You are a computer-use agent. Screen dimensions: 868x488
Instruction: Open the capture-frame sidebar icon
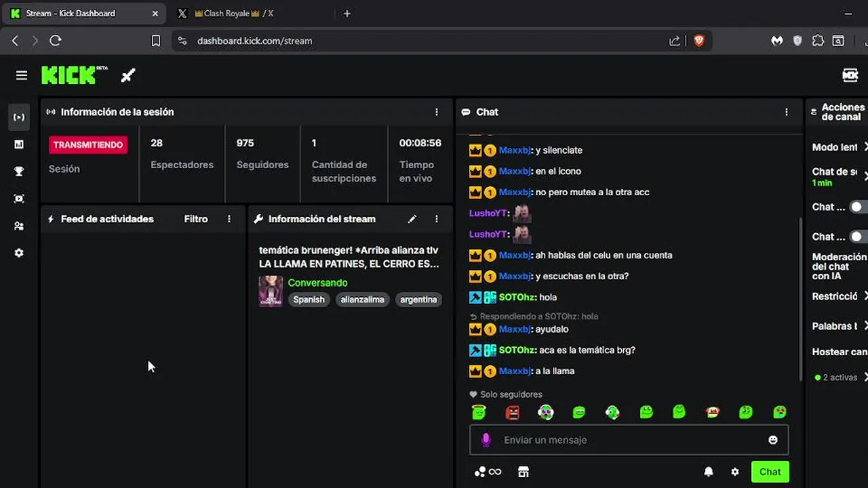pyautogui.click(x=19, y=199)
